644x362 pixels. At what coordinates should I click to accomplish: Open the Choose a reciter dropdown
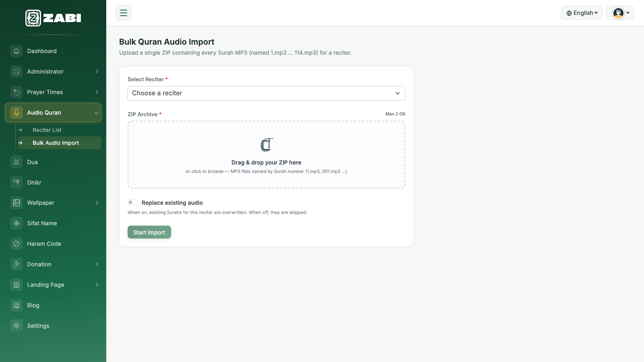coord(266,93)
